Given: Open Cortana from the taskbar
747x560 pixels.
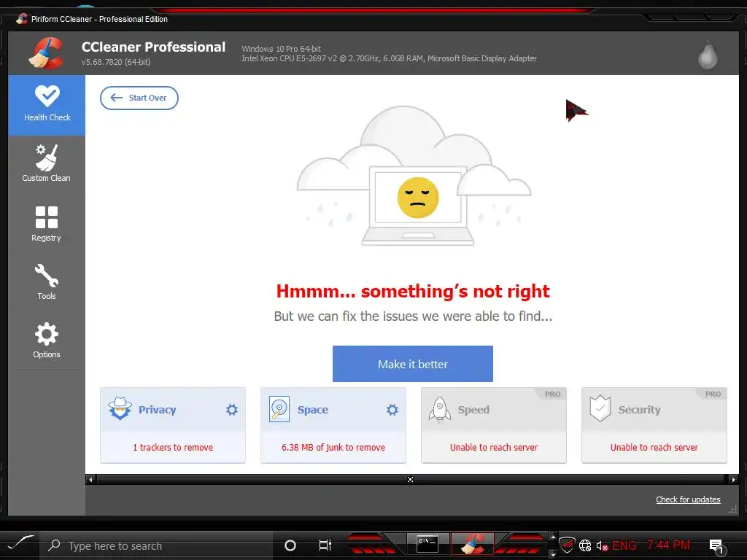Looking at the screenshot, I should tap(290, 545).
